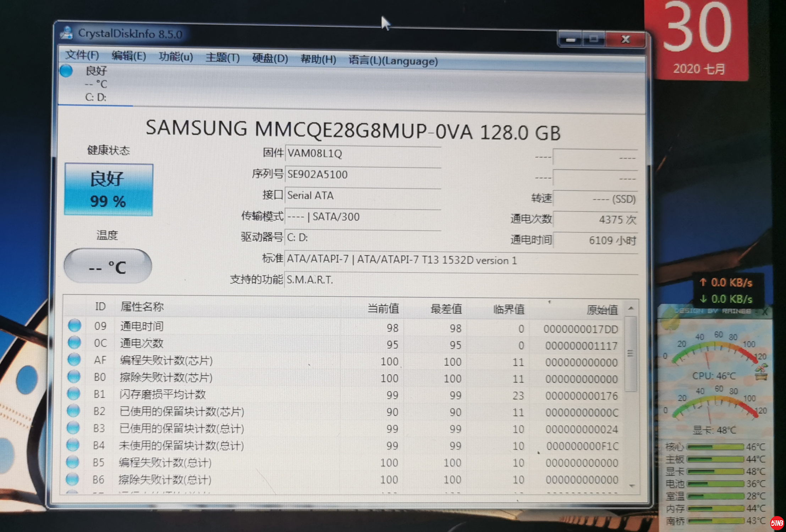Click the 南桥 43°C temperature bar

pos(715,521)
